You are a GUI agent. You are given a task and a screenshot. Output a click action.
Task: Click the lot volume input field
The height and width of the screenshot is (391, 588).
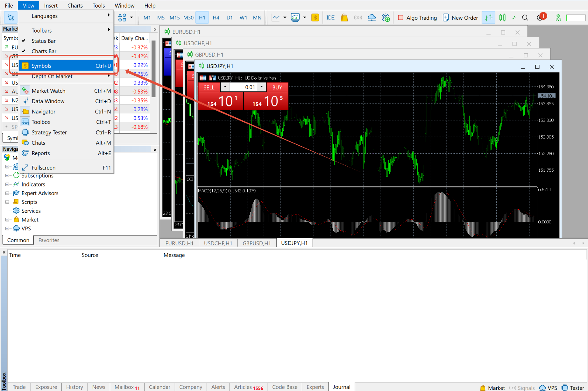[244, 87]
